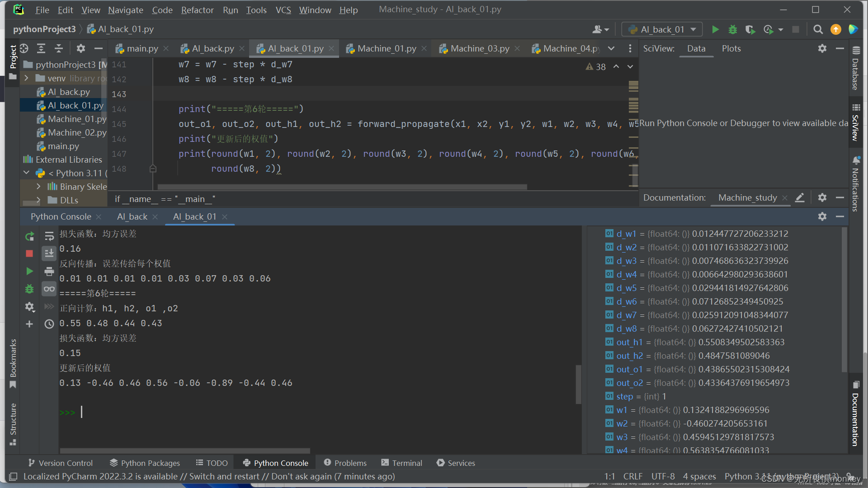
Task: Open console settings gear in left strip
Action: tap(29, 307)
